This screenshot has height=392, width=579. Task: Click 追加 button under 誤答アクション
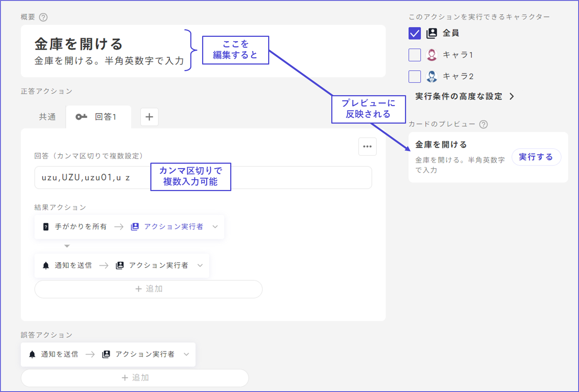(x=135, y=378)
